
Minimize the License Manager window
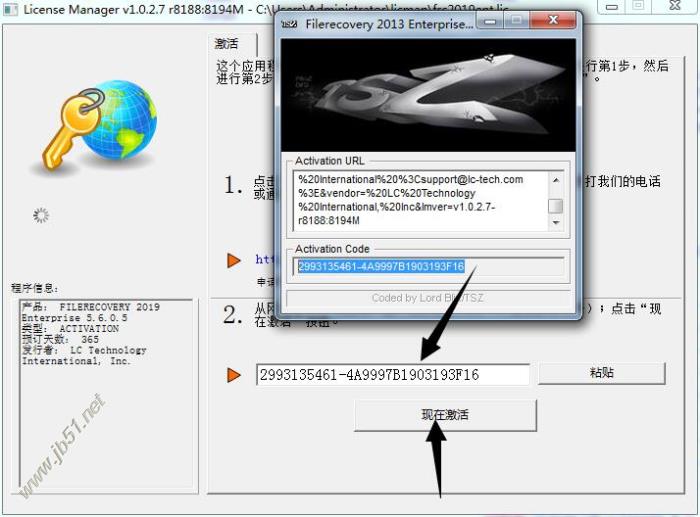tap(612, 7)
